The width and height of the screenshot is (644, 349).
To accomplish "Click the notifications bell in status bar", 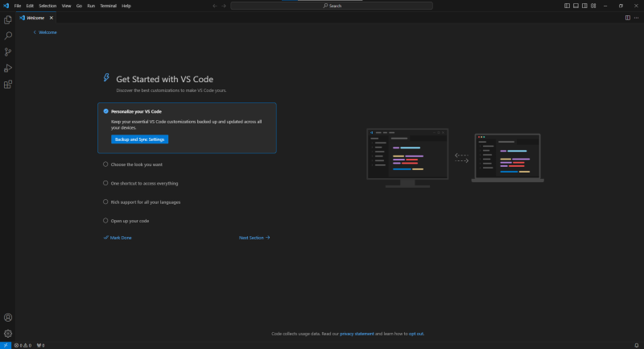I will point(636,345).
